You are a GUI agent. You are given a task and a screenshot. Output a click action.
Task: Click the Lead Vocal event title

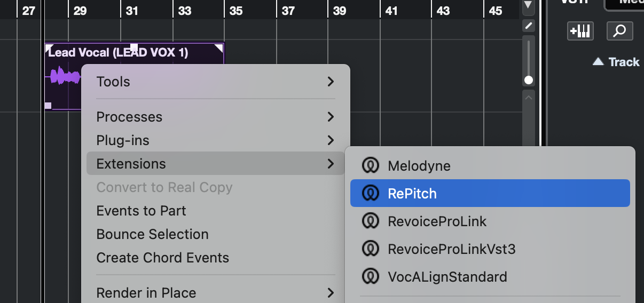[x=118, y=52]
